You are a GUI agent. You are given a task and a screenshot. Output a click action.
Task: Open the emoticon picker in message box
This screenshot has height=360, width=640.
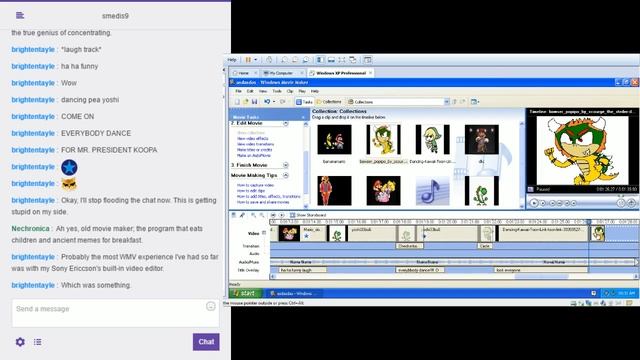click(211, 306)
